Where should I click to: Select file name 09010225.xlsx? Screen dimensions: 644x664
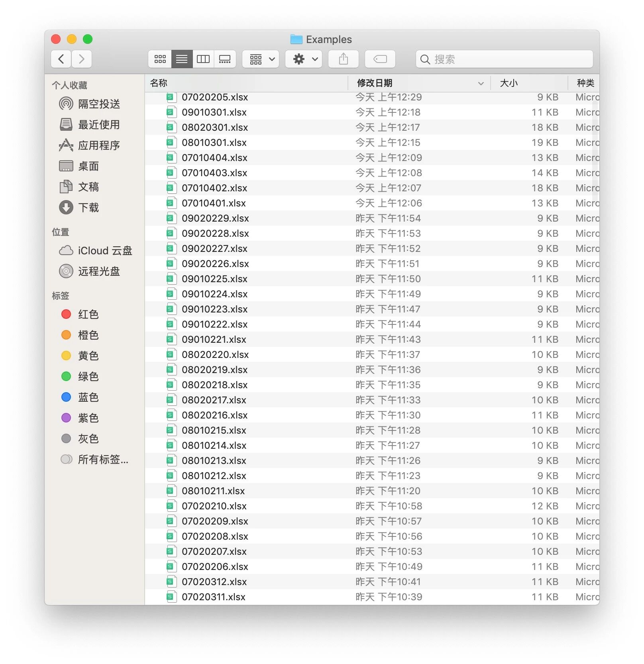(x=215, y=279)
